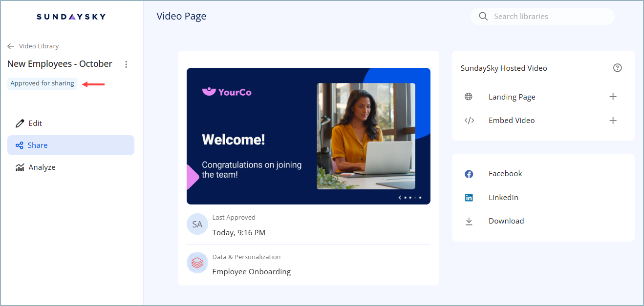
Task: Click the back arrow to Video Library
Action: pos(11,46)
